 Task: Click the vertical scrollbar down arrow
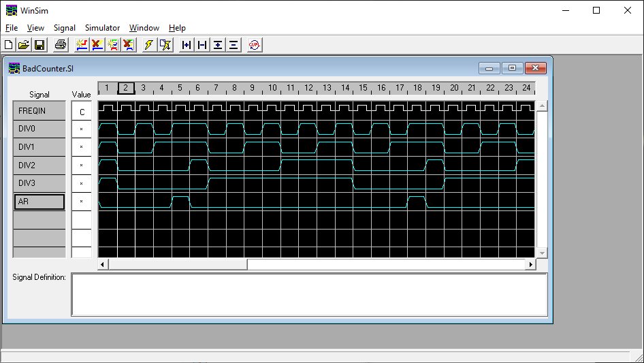coord(542,253)
